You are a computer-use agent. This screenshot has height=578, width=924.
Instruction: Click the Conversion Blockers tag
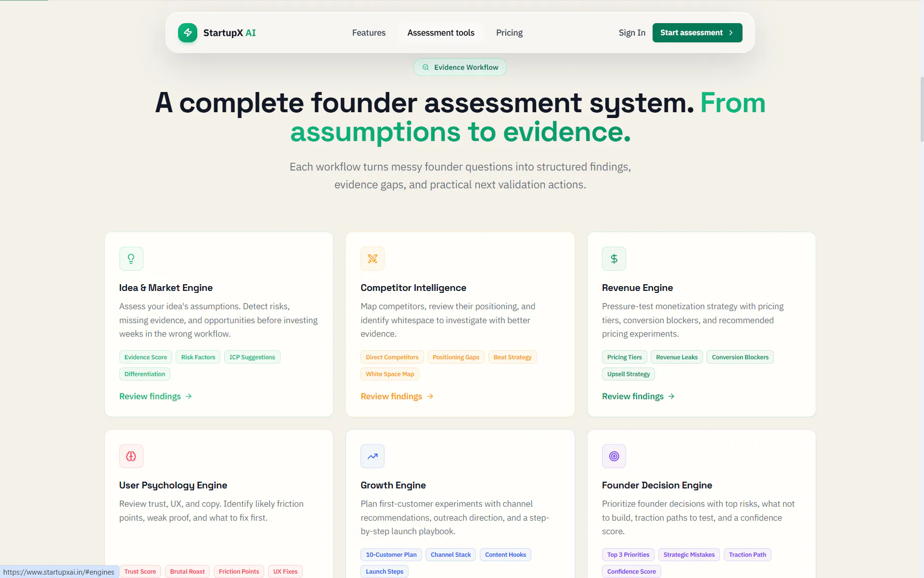(740, 357)
